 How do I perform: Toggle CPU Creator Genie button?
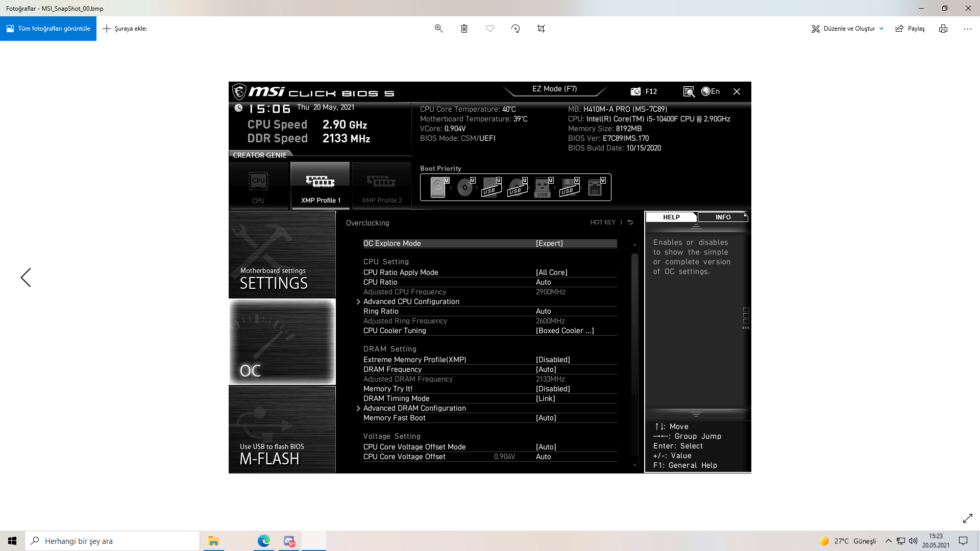click(258, 185)
